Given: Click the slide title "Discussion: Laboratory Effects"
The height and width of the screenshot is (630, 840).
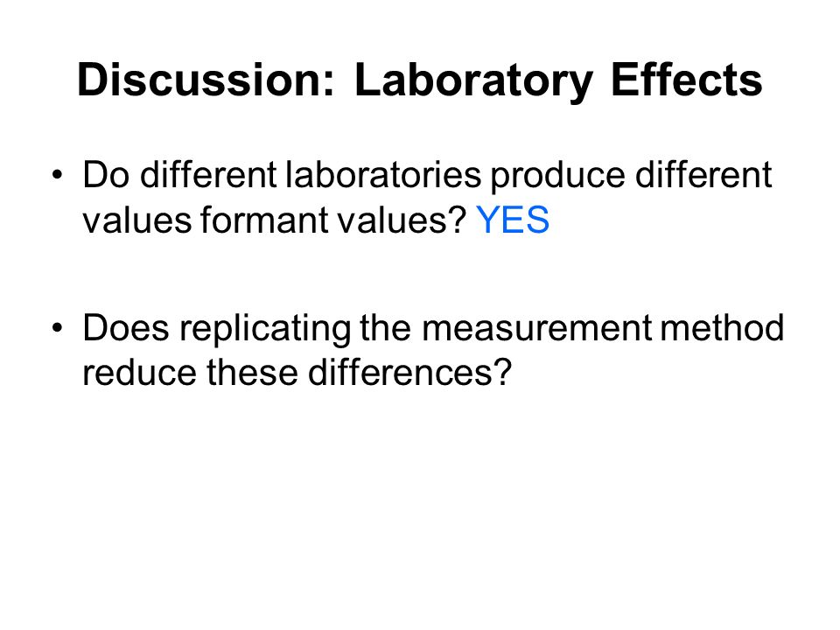Looking at the screenshot, I should tap(419, 80).
